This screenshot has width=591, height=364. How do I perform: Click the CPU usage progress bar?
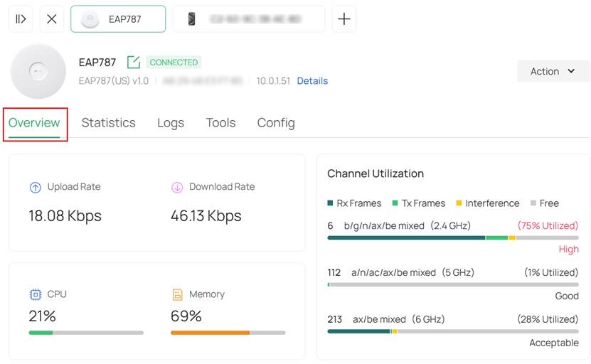point(86,333)
